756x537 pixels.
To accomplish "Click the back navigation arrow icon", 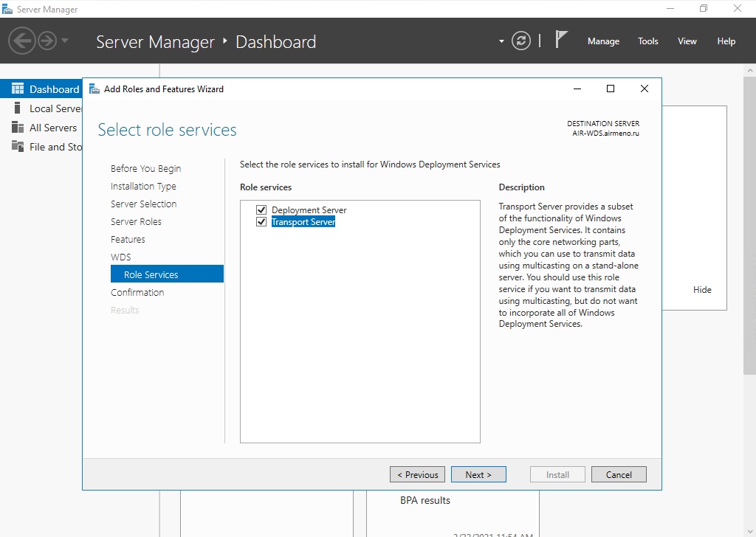I will pyautogui.click(x=21, y=41).
